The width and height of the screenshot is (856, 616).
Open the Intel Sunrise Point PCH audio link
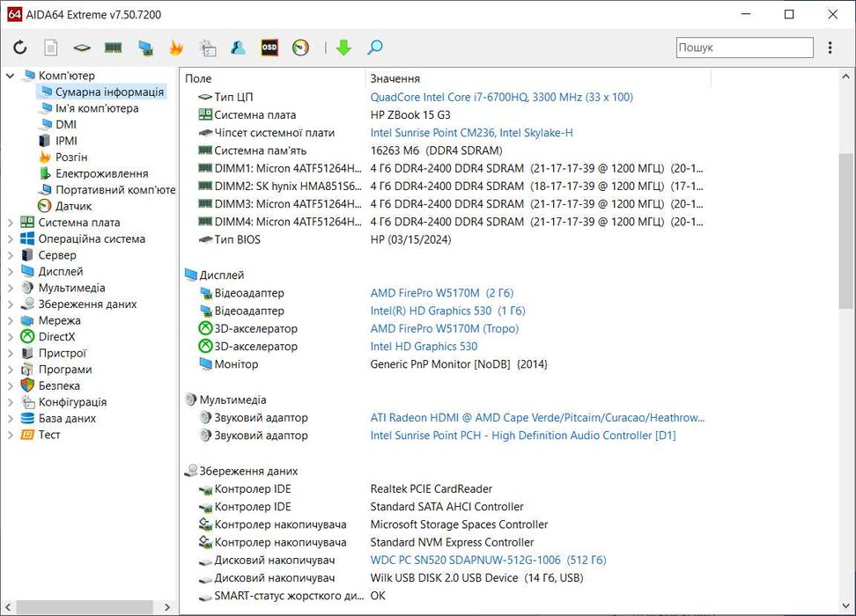pos(523,436)
